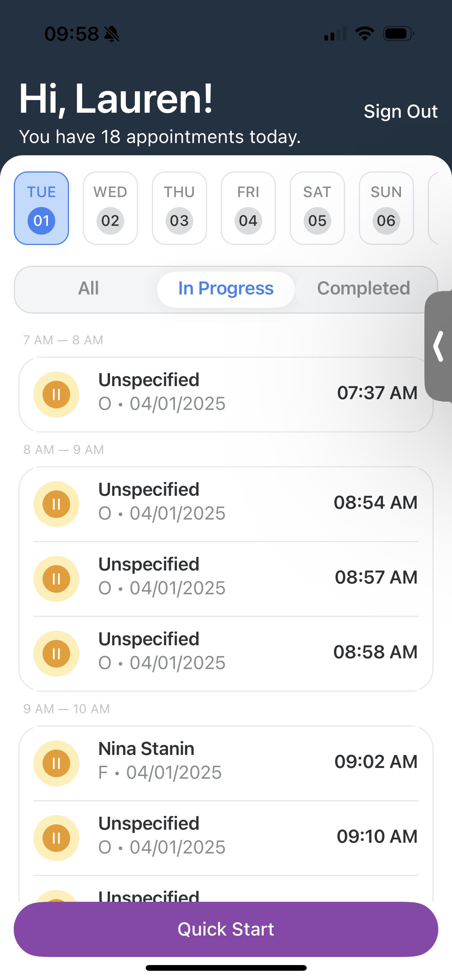Tap pause icon for 08:58 AM appointment
The height and width of the screenshot is (980, 452).
56,653
